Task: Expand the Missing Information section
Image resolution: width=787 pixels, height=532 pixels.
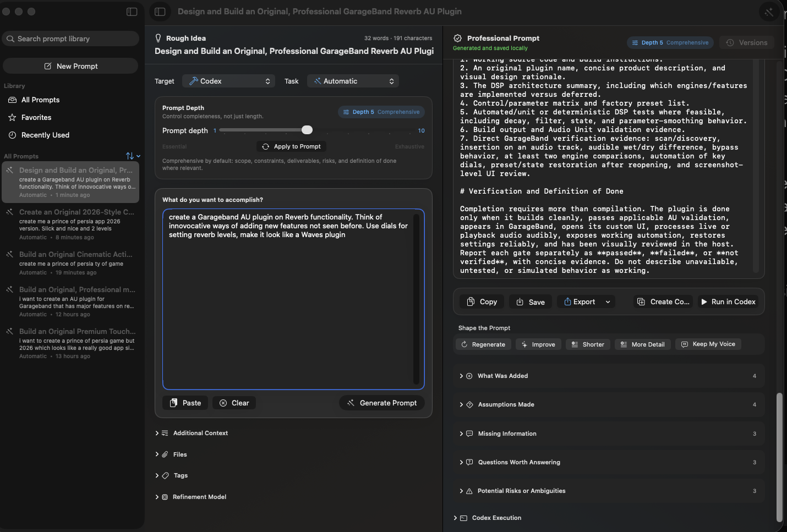Action: 609,434
